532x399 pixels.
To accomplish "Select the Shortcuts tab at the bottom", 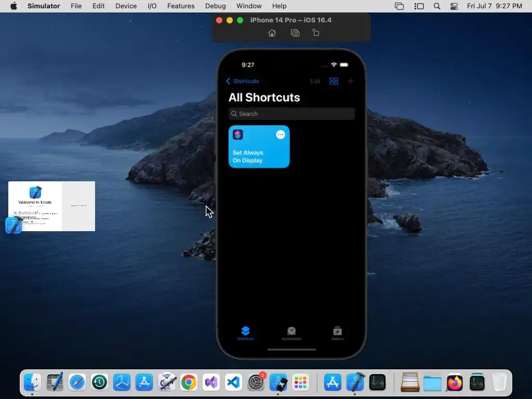I will click(245, 333).
